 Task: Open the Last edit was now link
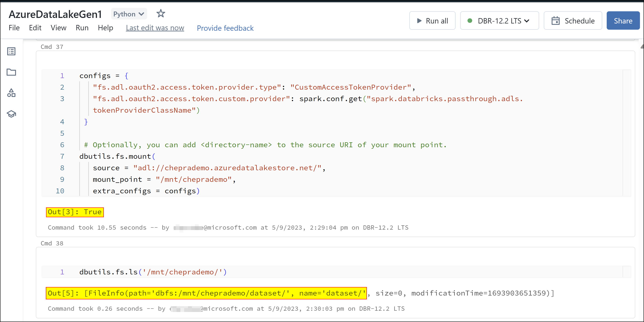(x=155, y=28)
